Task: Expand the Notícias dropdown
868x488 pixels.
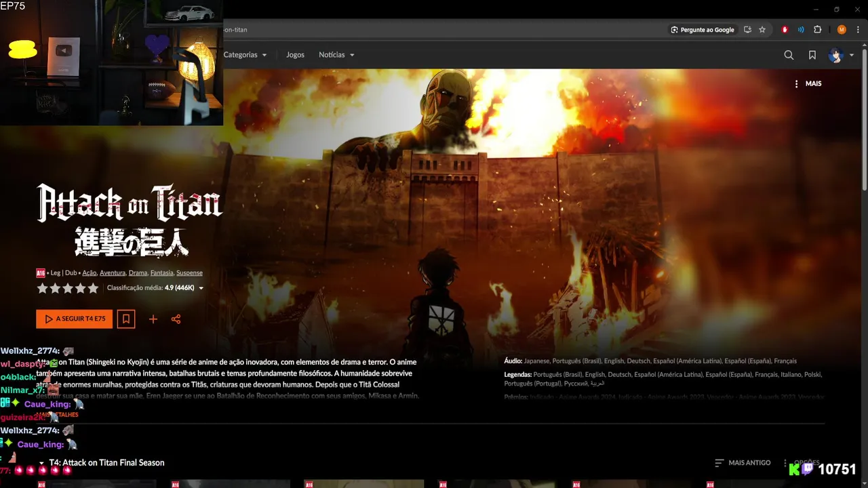Action: 336,55
